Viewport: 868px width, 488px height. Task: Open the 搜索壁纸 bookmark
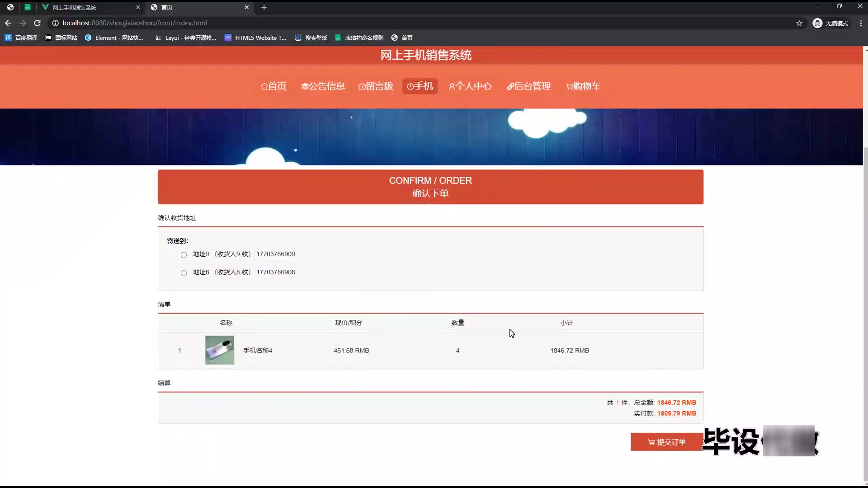pos(311,38)
